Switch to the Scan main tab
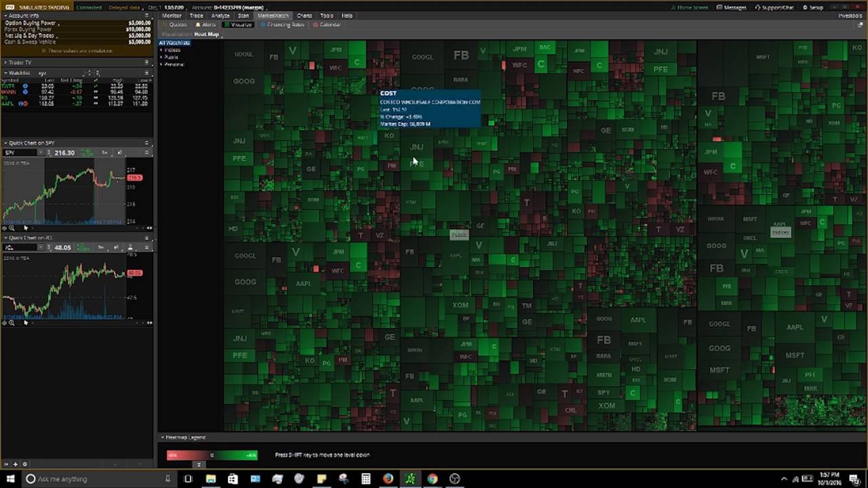 243,16
